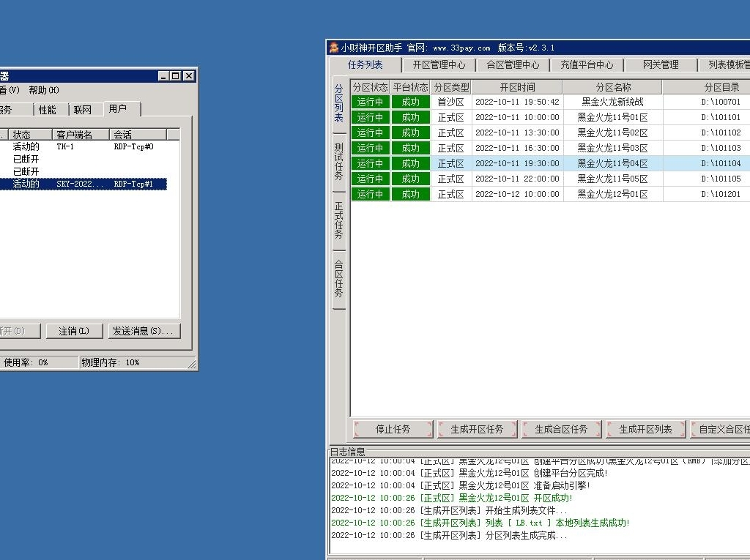This screenshot has height=560, width=750.
Task: Close the task manager window
Action: click(189, 76)
